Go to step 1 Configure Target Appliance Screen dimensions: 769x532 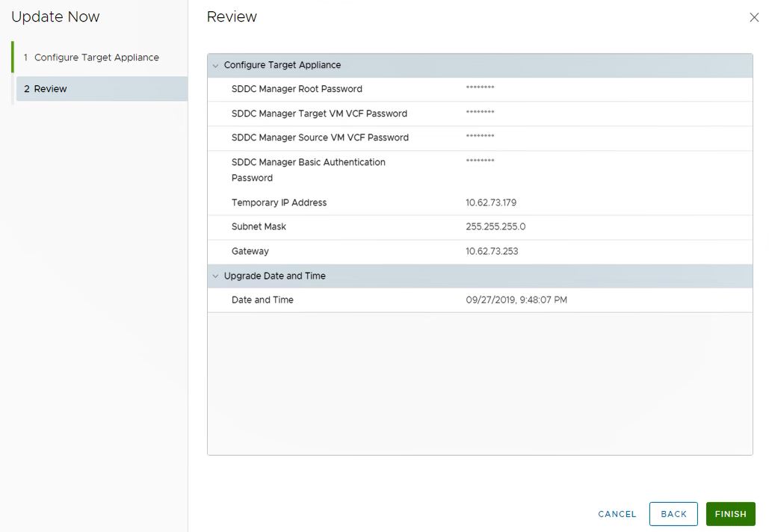coord(96,58)
